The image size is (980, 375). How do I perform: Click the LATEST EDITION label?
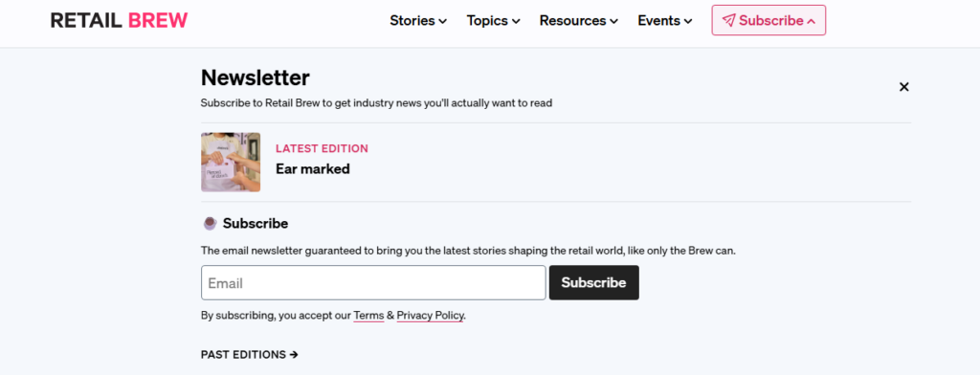[322, 148]
